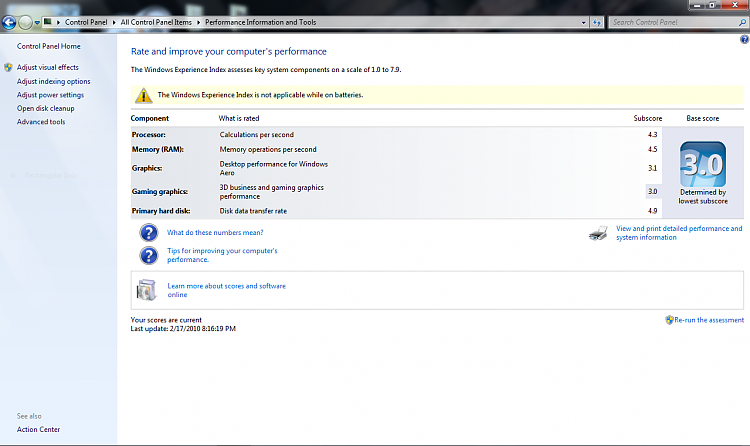Click the highlighted 3.0 gaming graphics subscore
750x446 pixels.
653,191
